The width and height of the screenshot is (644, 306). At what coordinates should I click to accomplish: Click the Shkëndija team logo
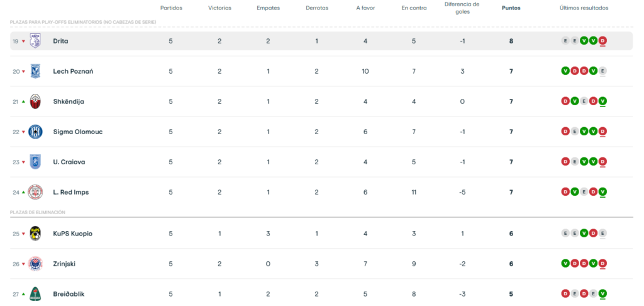tap(35, 101)
